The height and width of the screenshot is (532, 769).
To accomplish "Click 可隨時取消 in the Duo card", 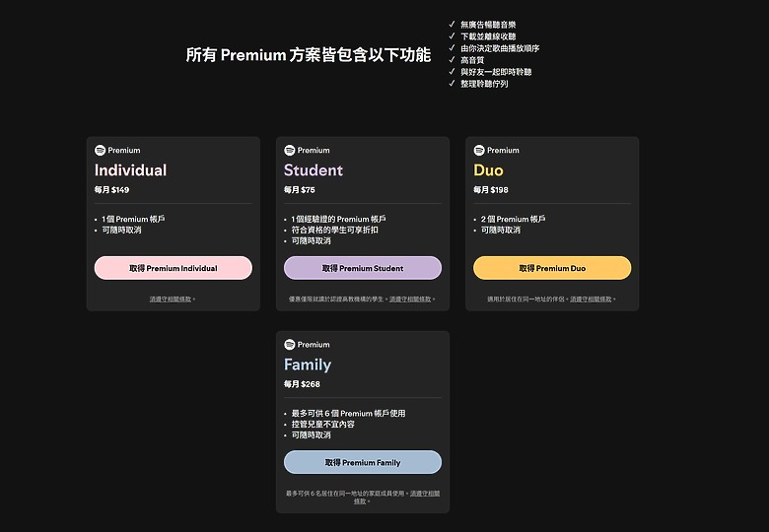I will [500, 230].
